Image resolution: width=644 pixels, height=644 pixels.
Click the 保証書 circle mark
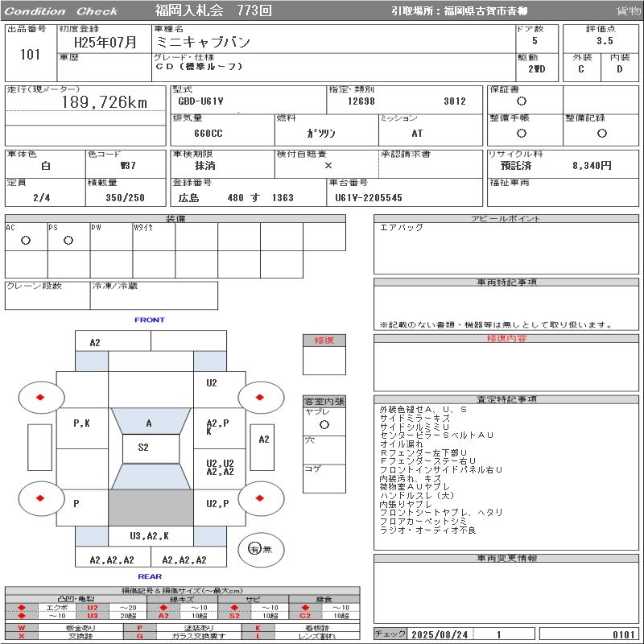522,101
